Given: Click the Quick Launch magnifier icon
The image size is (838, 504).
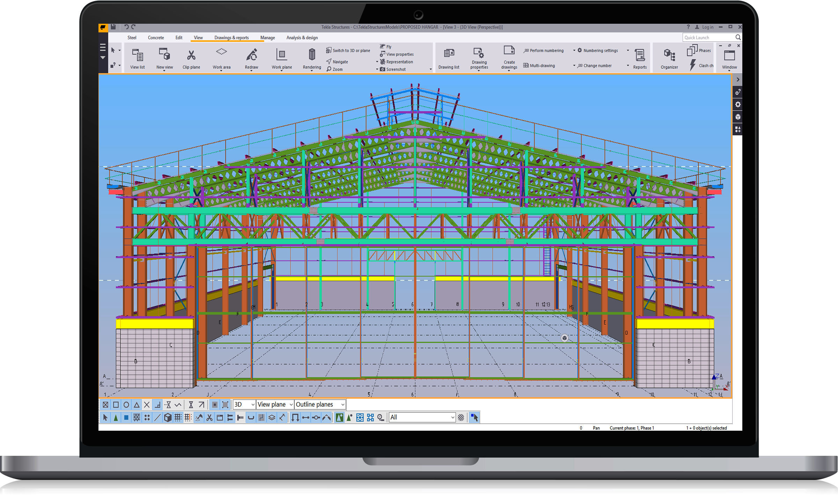Looking at the screenshot, I should 738,37.
